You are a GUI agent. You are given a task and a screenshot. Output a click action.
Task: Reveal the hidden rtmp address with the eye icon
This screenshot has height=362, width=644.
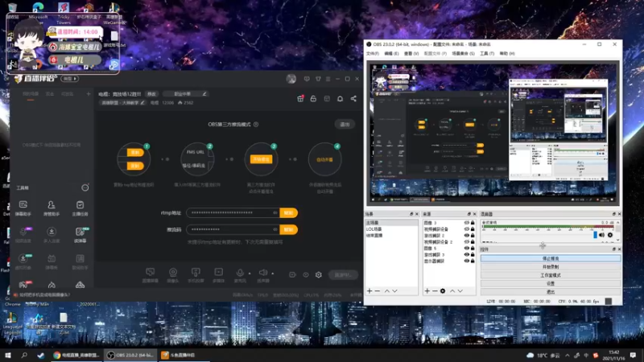[x=275, y=212]
